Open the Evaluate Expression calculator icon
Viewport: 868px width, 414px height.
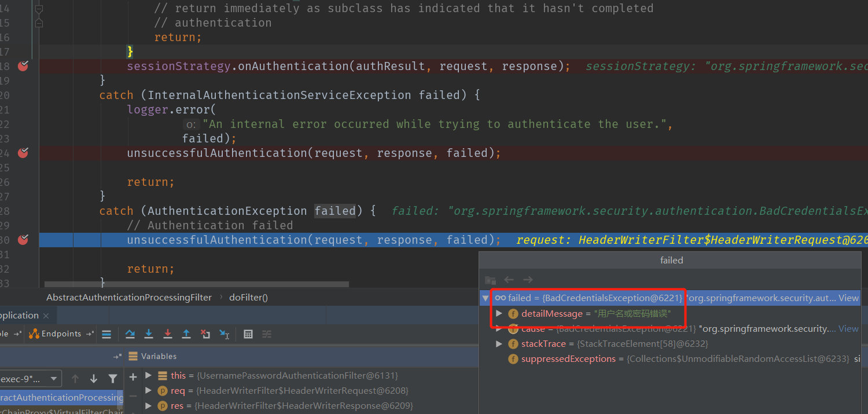point(248,334)
